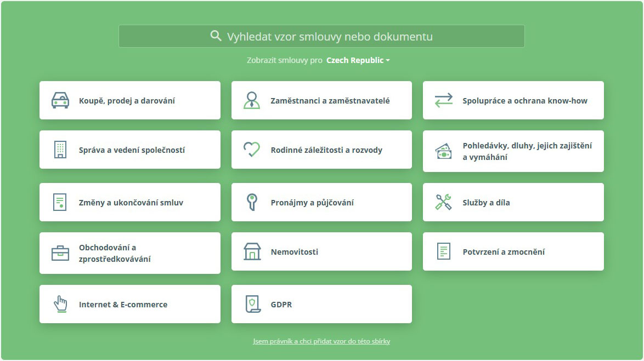This screenshot has width=644, height=361.
Task: Click the magnifying glass in the search bar
Action: [214, 36]
